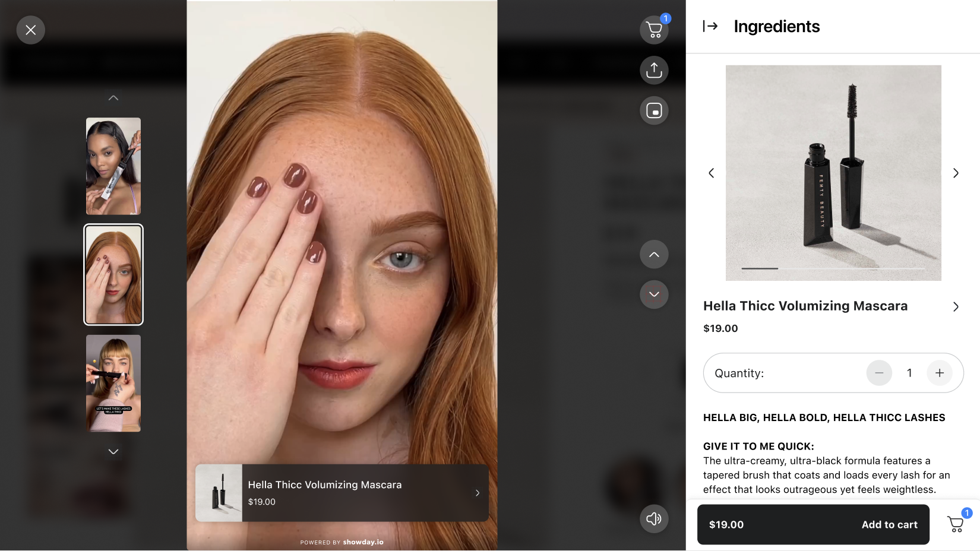Click the 'GIVE IT TO ME QUICK:' text
The image size is (980, 551).
[758, 446]
